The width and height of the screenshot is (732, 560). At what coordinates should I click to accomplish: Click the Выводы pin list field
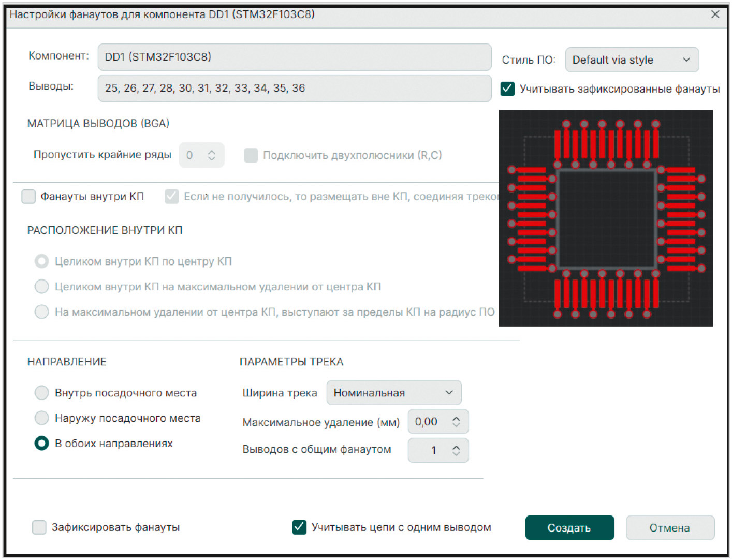click(294, 88)
